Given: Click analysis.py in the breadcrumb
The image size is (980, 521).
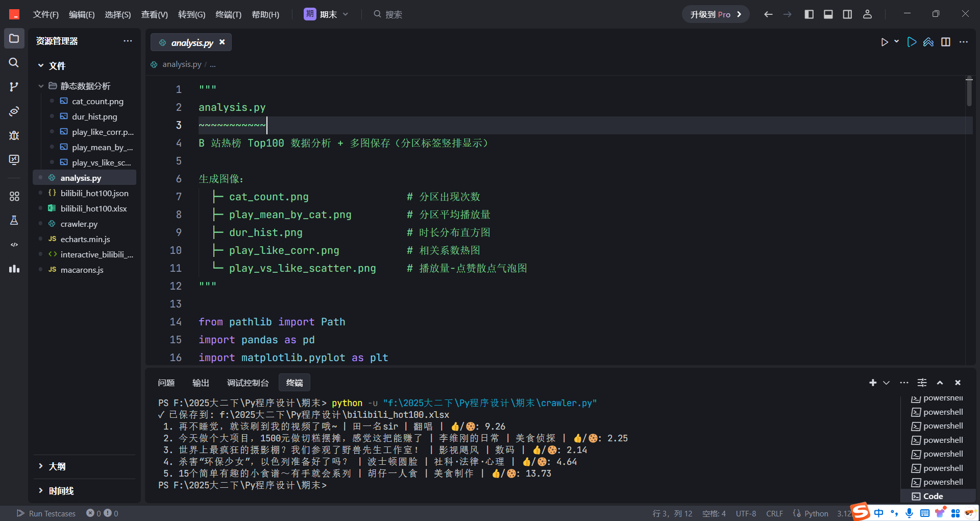Looking at the screenshot, I should (x=182, y=64).
